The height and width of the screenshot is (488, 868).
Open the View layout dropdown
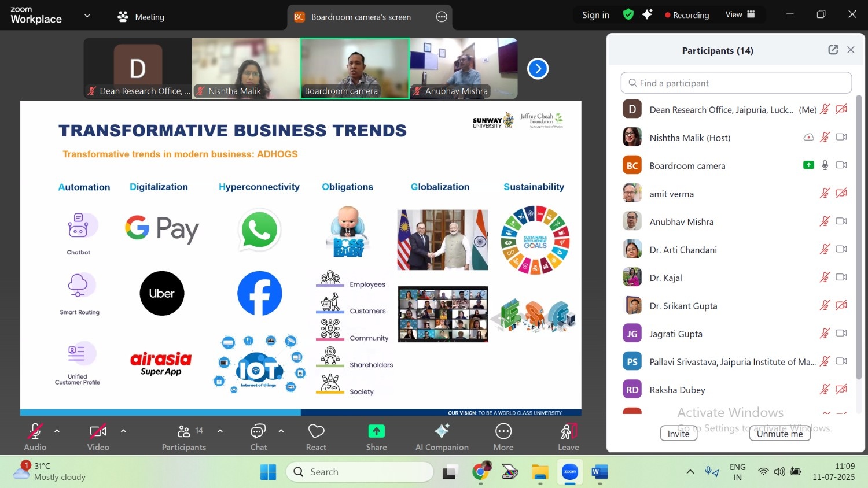point(740,14)
